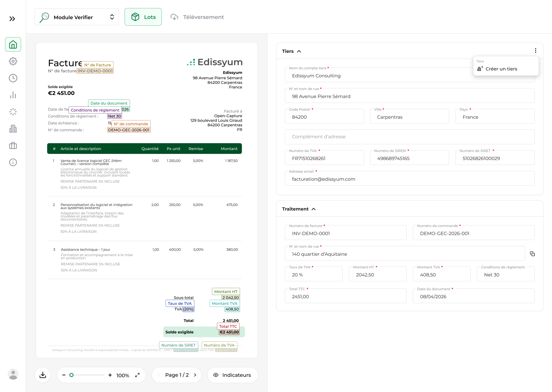Click the zoom slider handle

(72, 375)
